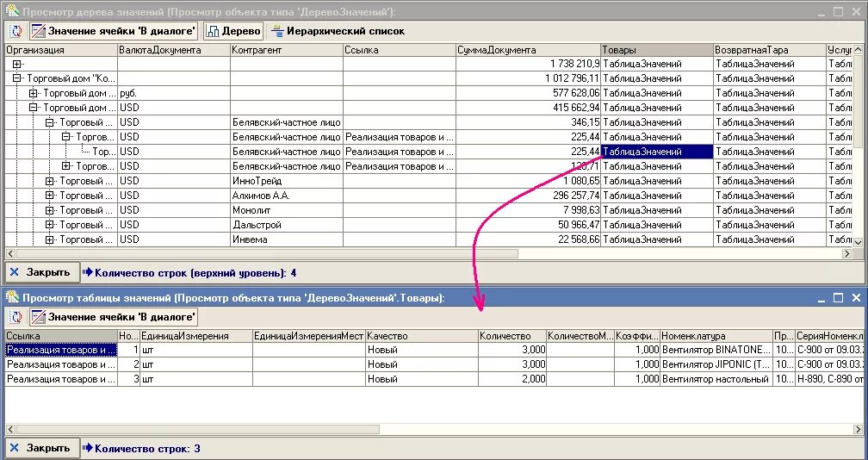The height and width of the screenshot is (460, 868).
Task: Select the Монолит counterparty cell
Action: [x=287, y=210]
